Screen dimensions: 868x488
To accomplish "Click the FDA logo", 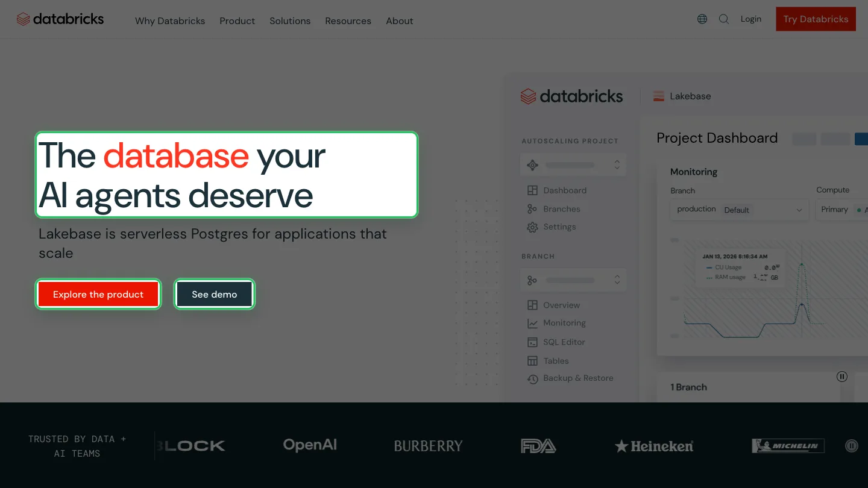I will 538,446.
